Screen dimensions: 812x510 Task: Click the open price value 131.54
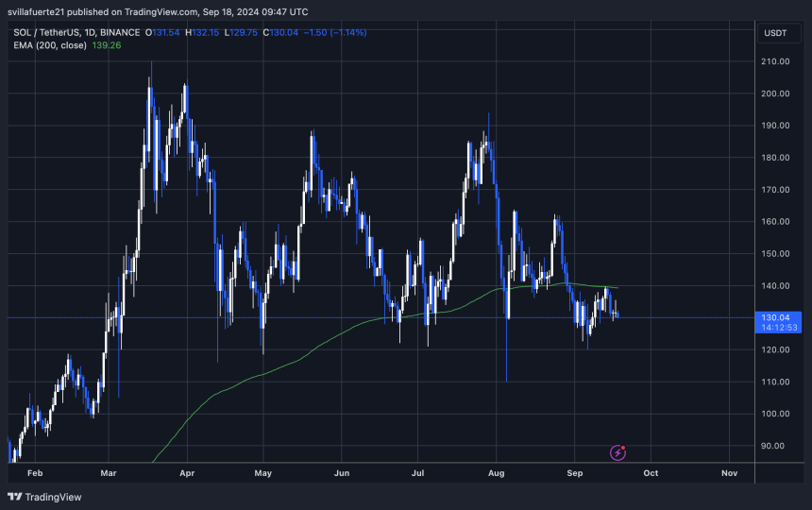coord(166,33)
